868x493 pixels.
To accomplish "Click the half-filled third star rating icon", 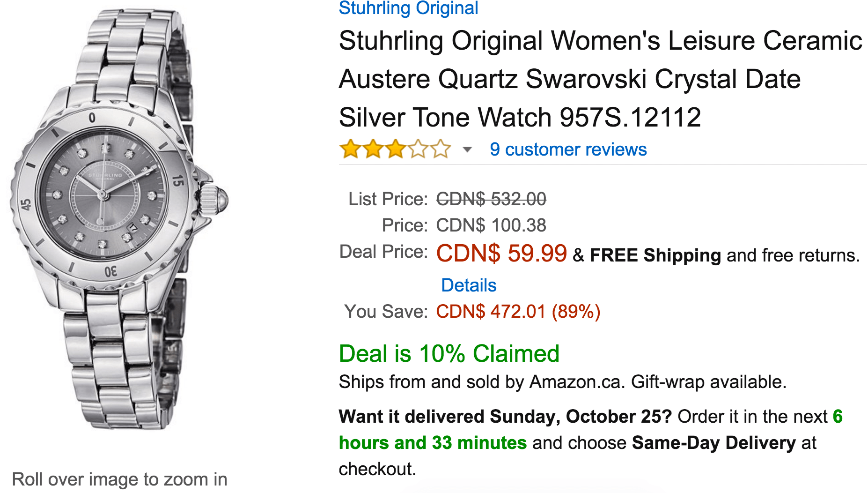I will 394,150.
